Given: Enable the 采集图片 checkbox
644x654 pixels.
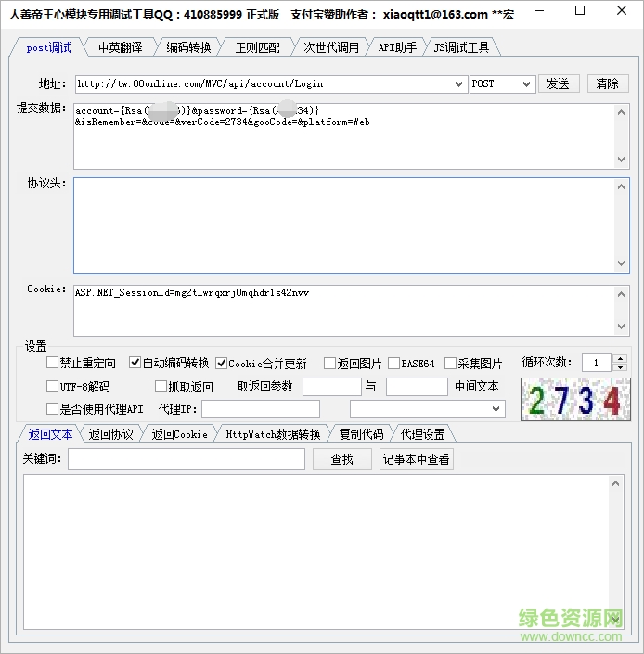Looking at the screenshot, I should (450, 364).
